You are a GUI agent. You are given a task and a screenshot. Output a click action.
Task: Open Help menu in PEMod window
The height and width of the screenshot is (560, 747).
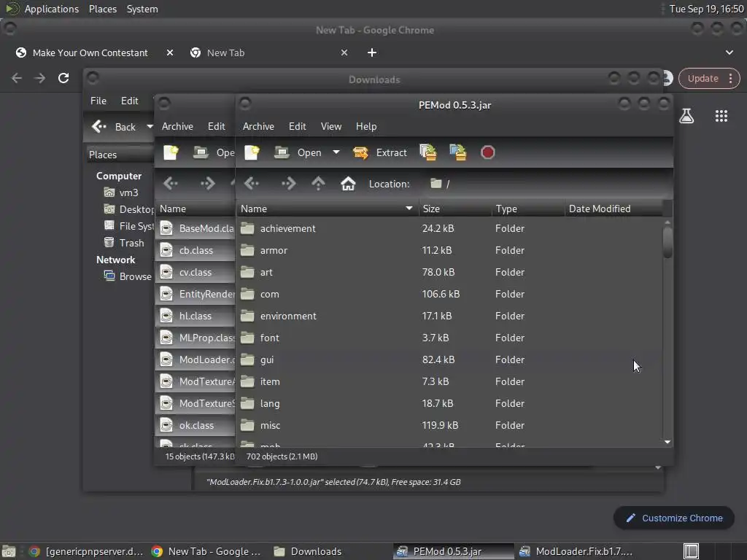[x=366, y=126]
